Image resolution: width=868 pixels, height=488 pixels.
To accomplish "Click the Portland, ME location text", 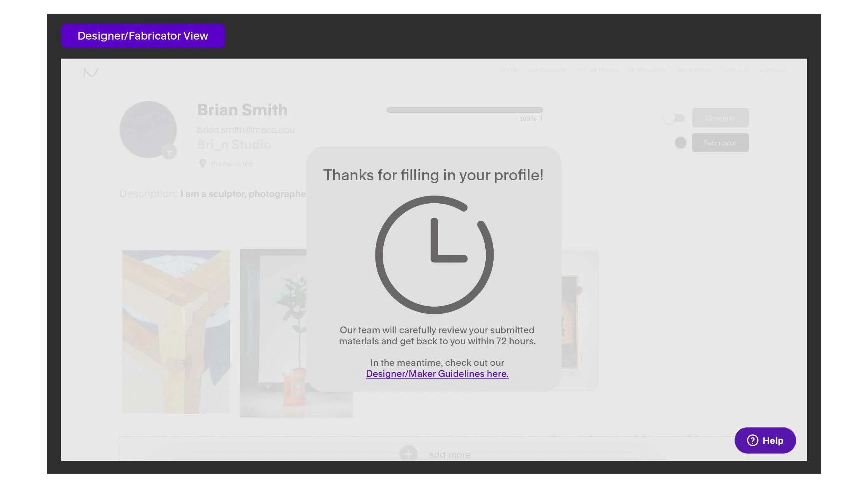I will click(x=232, y=164).
